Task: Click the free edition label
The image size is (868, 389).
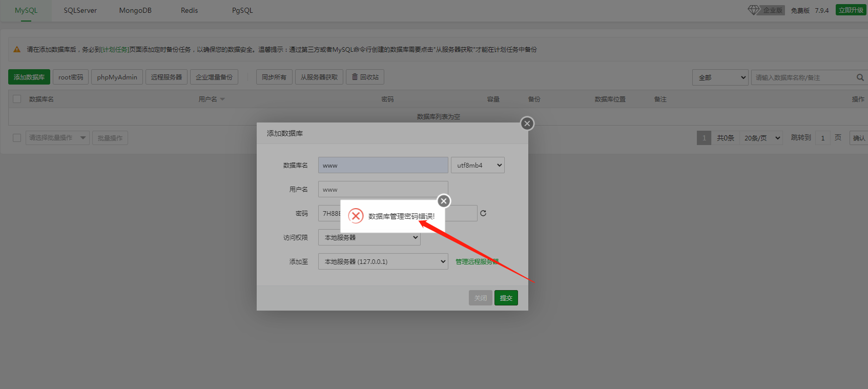Action: (800, 10)
